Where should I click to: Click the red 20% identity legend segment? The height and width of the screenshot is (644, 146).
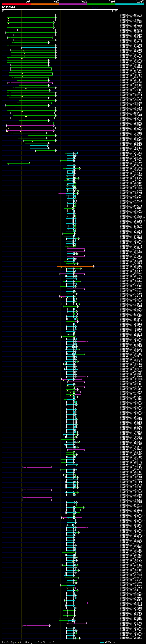point(16,4)
